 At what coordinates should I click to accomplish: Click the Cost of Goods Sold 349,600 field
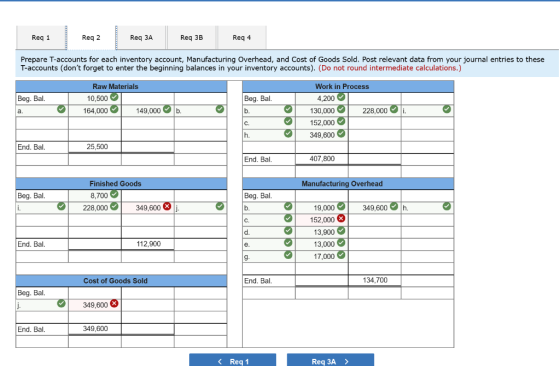point(95,305)
